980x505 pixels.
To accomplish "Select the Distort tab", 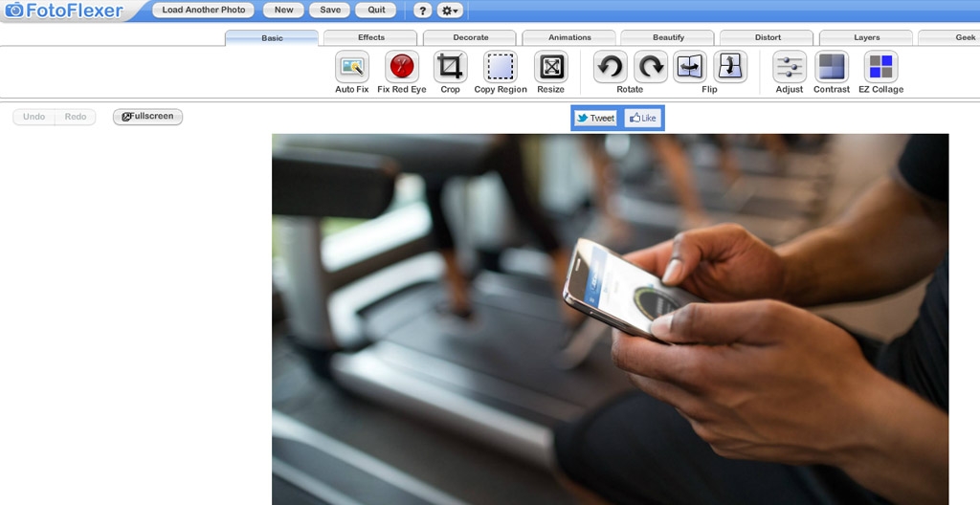I will tap(768, 37).
